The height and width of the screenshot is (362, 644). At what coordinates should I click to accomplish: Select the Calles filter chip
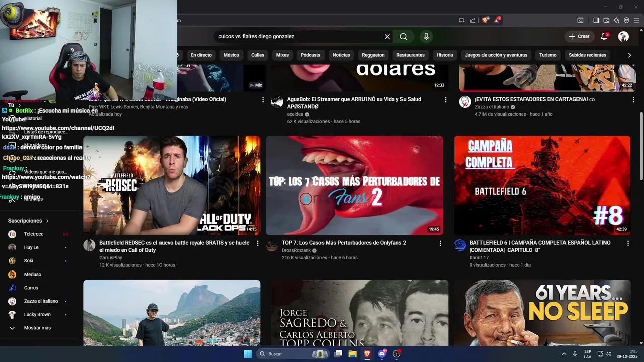tap(258, 55)
